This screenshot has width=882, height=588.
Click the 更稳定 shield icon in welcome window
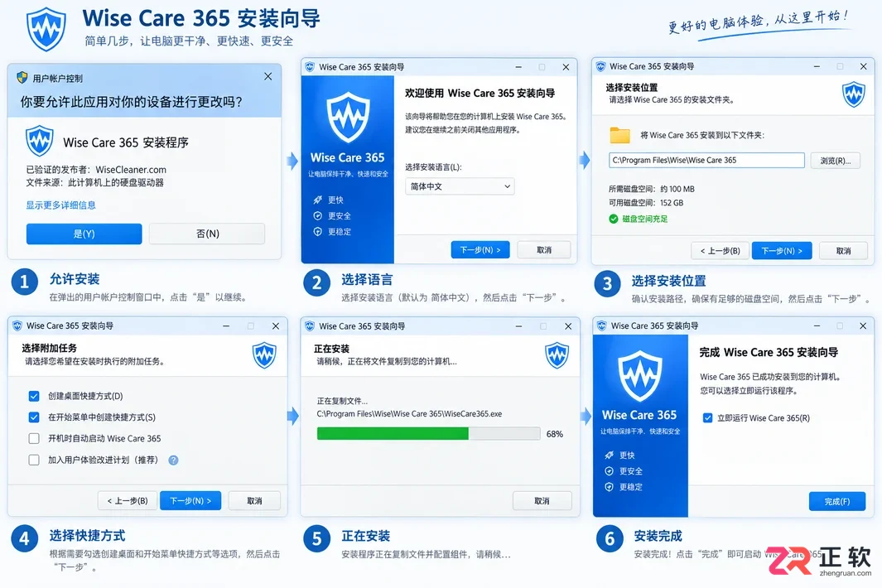pos(318,231)
